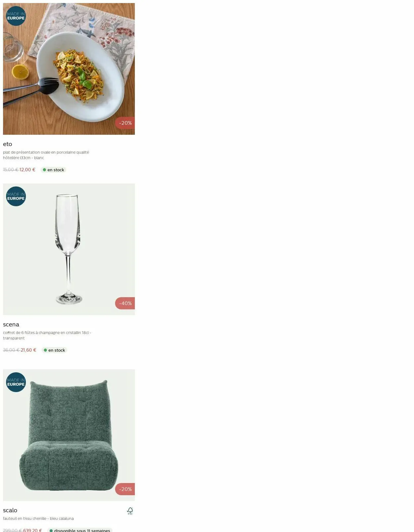Viewport: 414px width, 532px height.
Task: Click the en stock badge under eto
Action: click(53, 170)
